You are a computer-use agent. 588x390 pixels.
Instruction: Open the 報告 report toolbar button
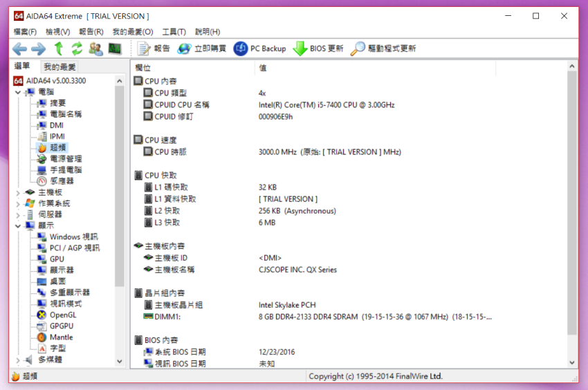pos(154,48)
